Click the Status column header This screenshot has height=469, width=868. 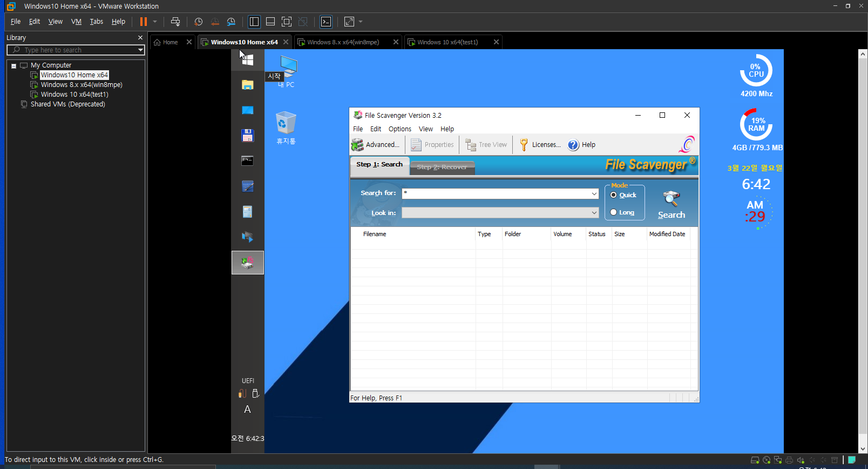tap(599, 234)
